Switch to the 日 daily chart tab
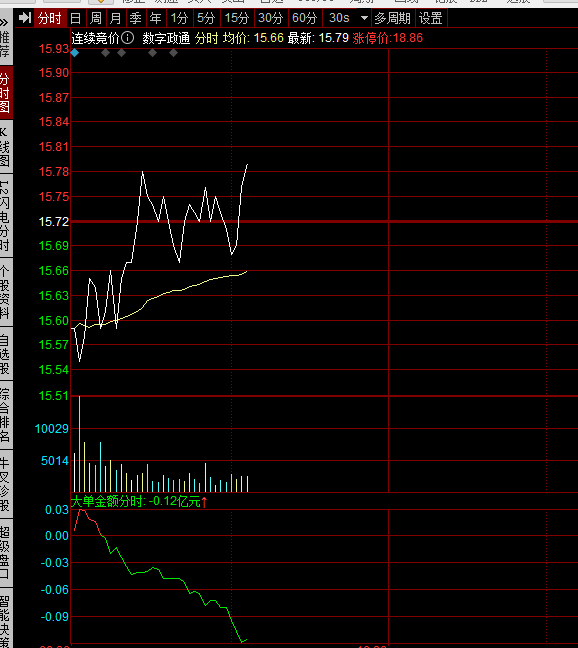The height and width of the screenshot is (648, 578). (76, 18)
